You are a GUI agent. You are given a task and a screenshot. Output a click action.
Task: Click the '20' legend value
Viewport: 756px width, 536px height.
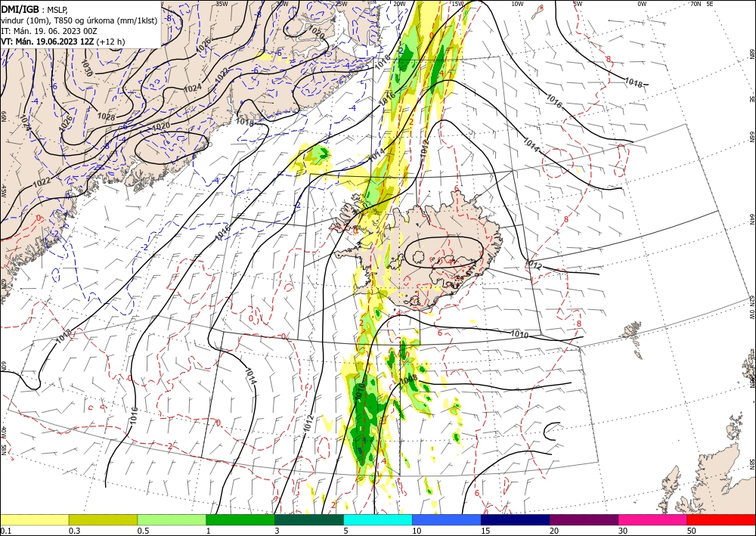tap(554, 531)
